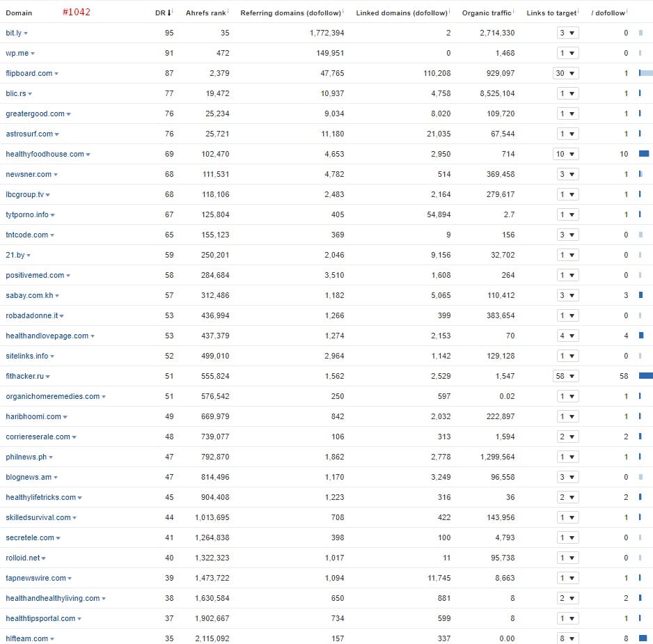Click organic traffic value 8,525,104
Screen dimensions: 653x644
click(497, 94)
